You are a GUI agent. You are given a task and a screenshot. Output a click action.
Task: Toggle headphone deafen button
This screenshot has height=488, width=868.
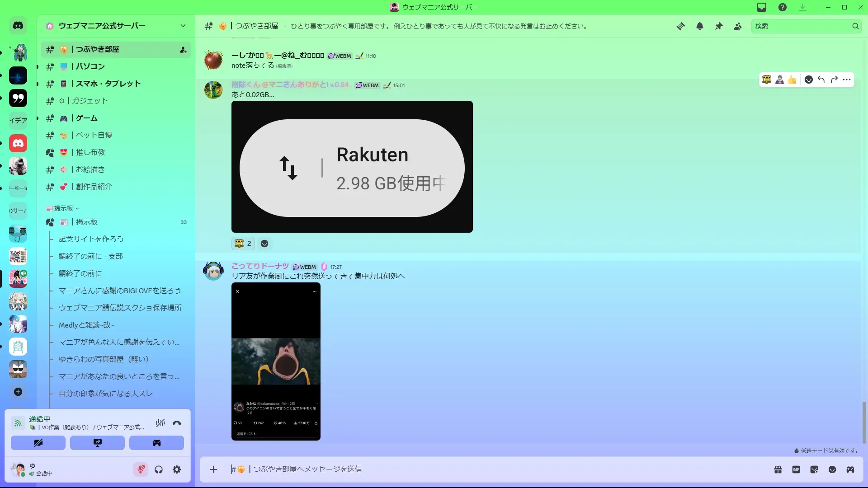159,469
